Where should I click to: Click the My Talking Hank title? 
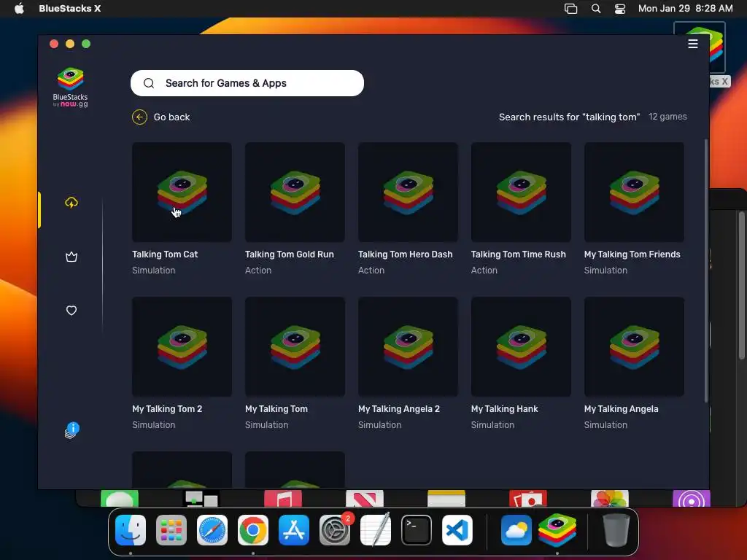[505, 409]
